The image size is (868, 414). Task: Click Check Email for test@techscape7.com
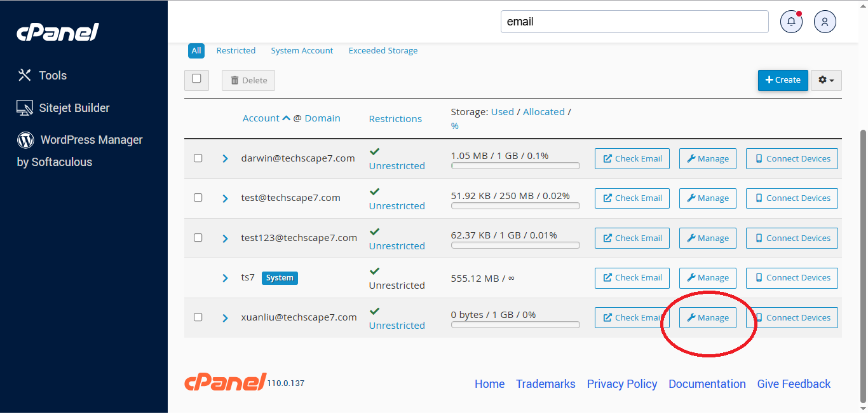pos(632,198)
